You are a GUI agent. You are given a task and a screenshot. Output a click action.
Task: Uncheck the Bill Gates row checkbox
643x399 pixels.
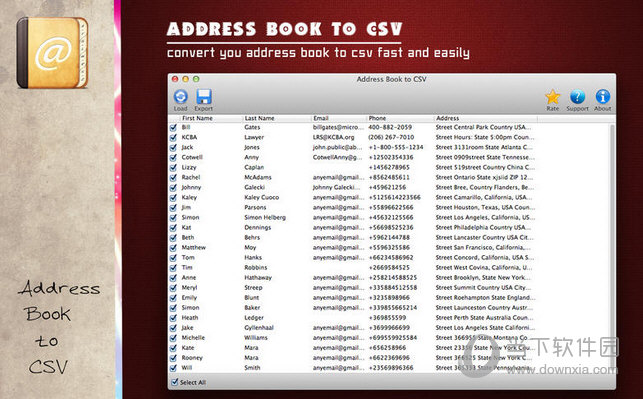click(x=173, y=128)
